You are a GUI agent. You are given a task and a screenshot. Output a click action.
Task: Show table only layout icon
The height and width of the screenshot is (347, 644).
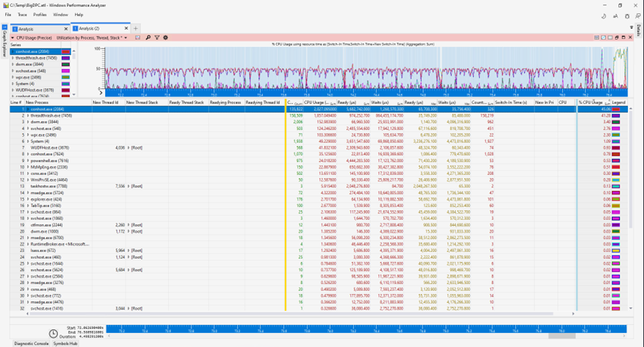(x=610, y=37)
